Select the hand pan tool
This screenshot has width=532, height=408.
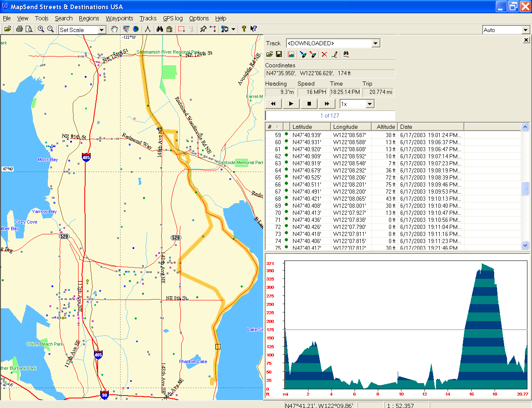pyautogui.click(x=114, y=29)
